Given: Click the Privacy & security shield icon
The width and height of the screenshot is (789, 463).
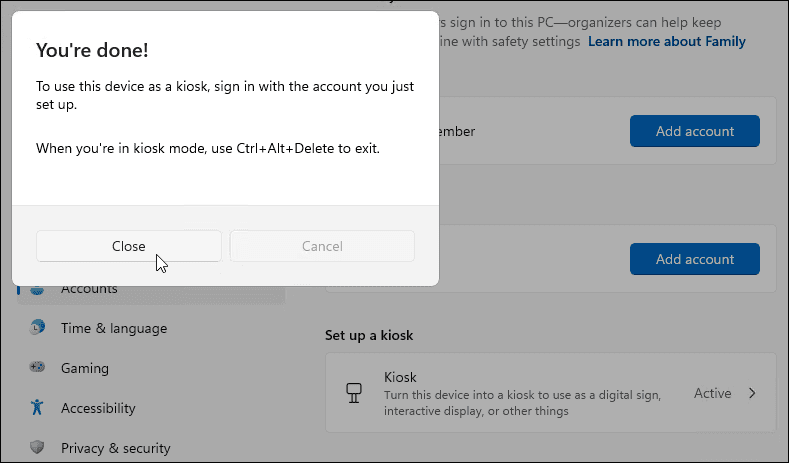Looking at the screenshot, I should pos(37,448).
